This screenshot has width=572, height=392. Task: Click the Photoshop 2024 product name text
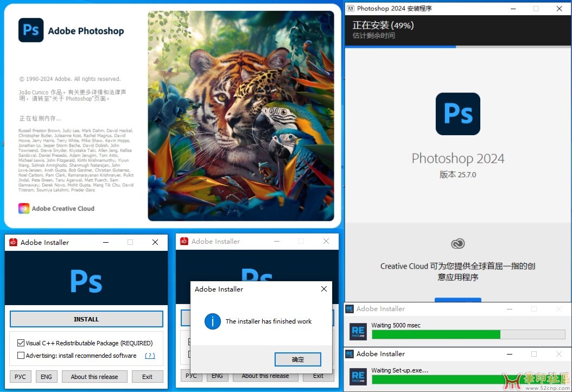[458, 159]
